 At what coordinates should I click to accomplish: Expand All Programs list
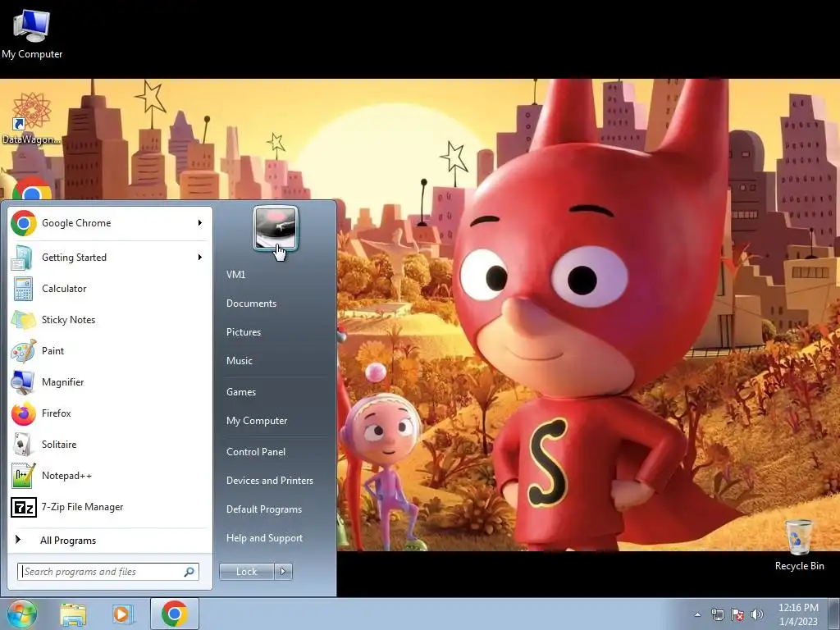point(110,541)
